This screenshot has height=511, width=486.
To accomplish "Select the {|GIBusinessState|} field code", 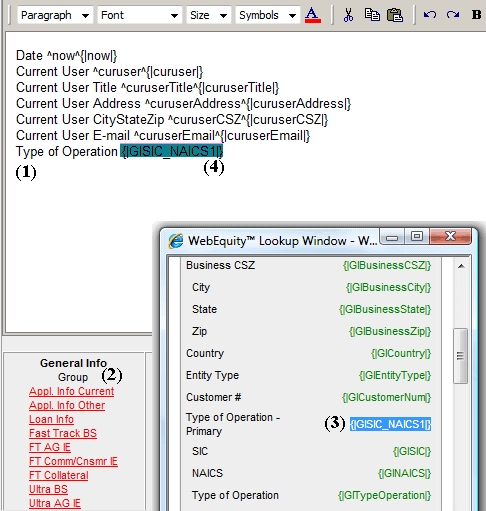I will pos(385,309).
